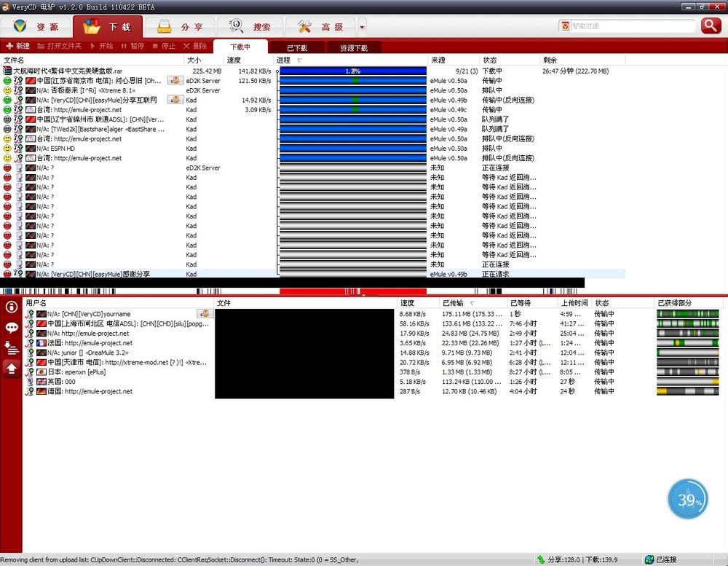Sort uploads by 用户名 column header
The width and height of the screenshot is (728, 566).
click(x=119, y=303)
